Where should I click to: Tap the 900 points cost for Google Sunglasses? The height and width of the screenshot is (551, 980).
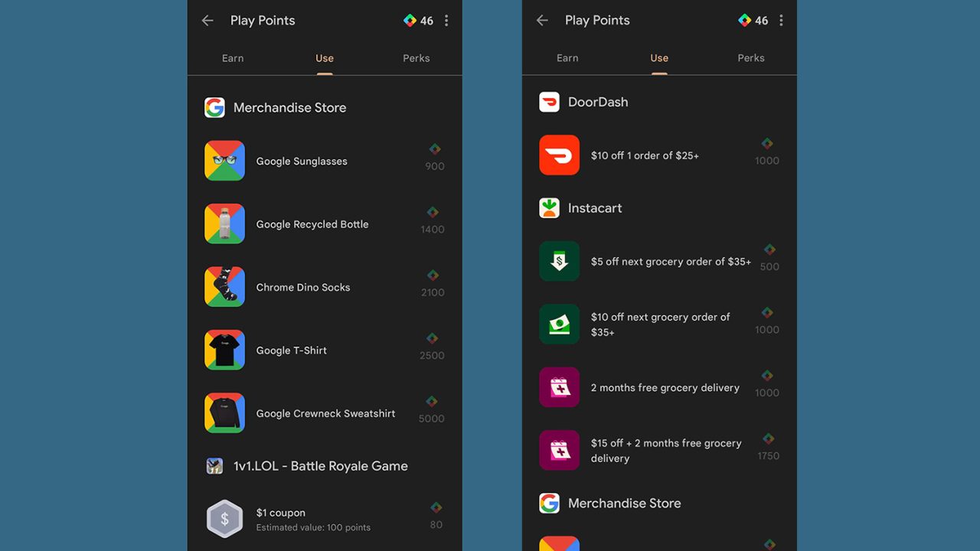435,166
